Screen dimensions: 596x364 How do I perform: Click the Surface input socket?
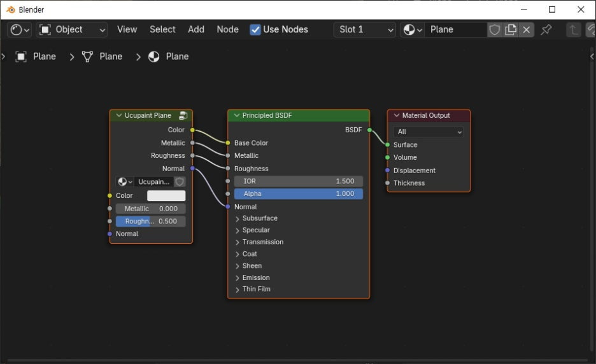[x=387, y=144]
